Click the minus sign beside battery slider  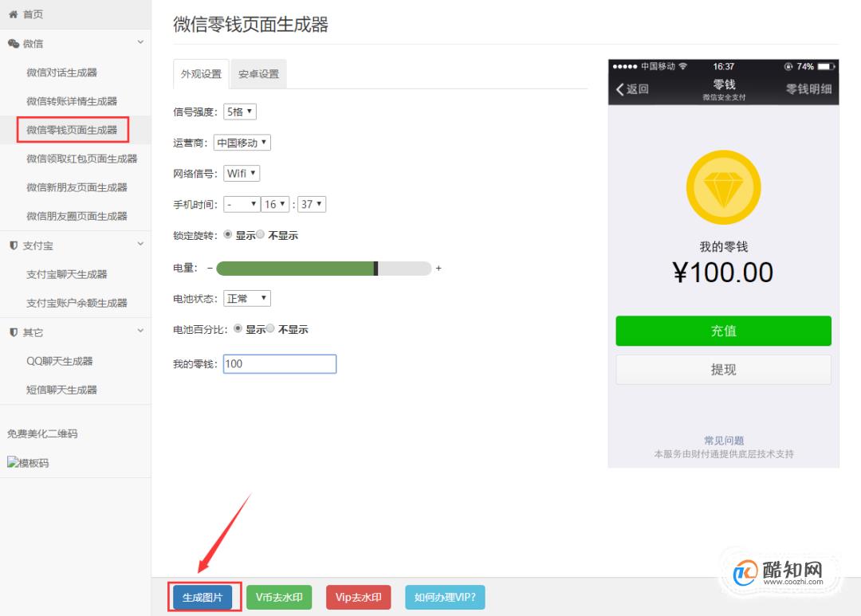pyautogui.click(x=210, y=268)
